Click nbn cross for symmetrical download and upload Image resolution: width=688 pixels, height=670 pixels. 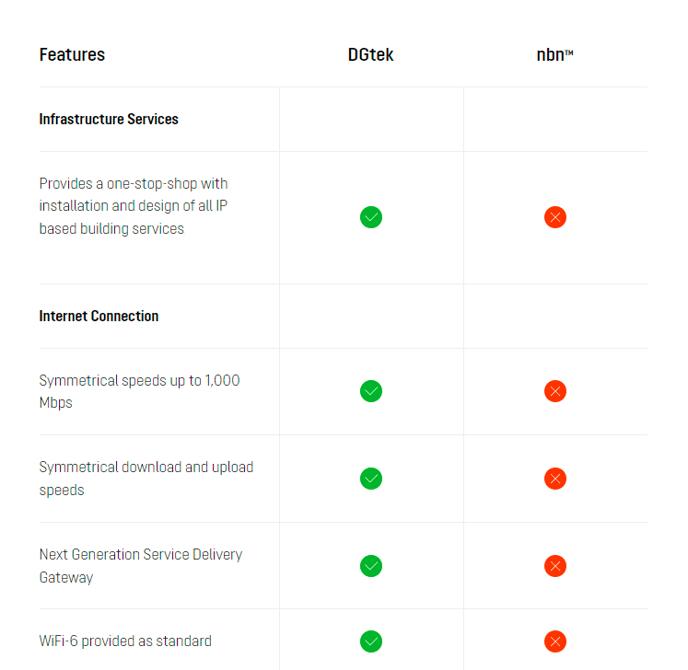555,478
